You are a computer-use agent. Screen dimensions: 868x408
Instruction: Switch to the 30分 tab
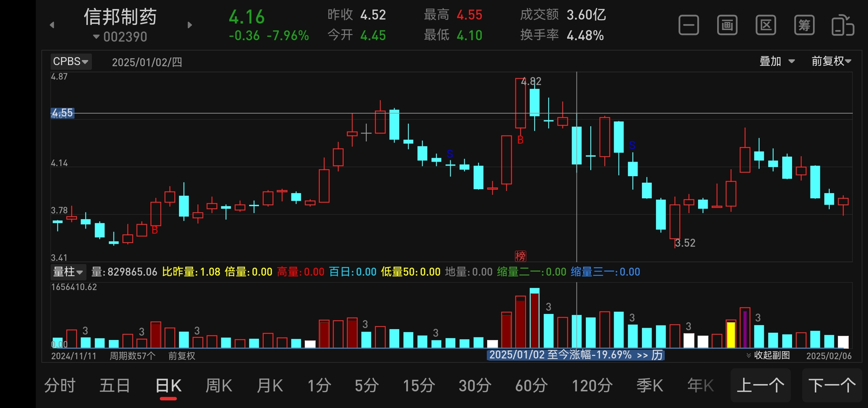tap(475, 386)
